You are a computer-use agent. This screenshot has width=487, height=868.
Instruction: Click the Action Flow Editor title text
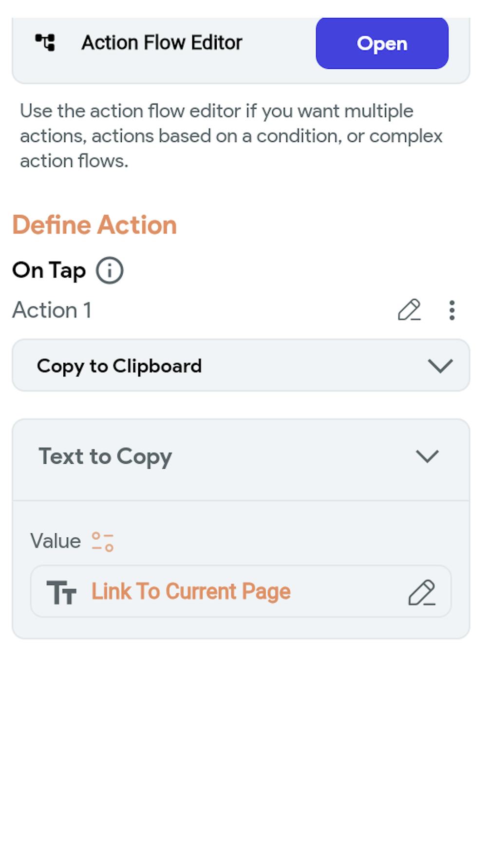(162, 43)
